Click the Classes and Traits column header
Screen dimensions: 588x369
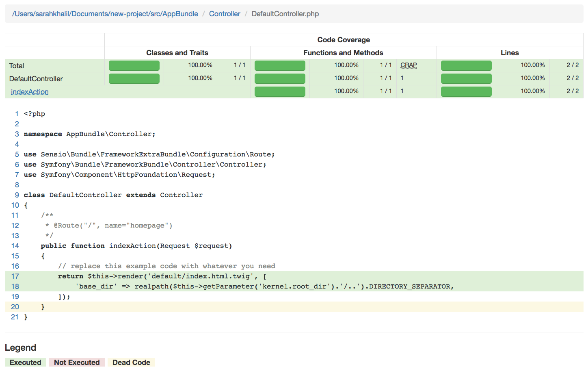(177, 53)
